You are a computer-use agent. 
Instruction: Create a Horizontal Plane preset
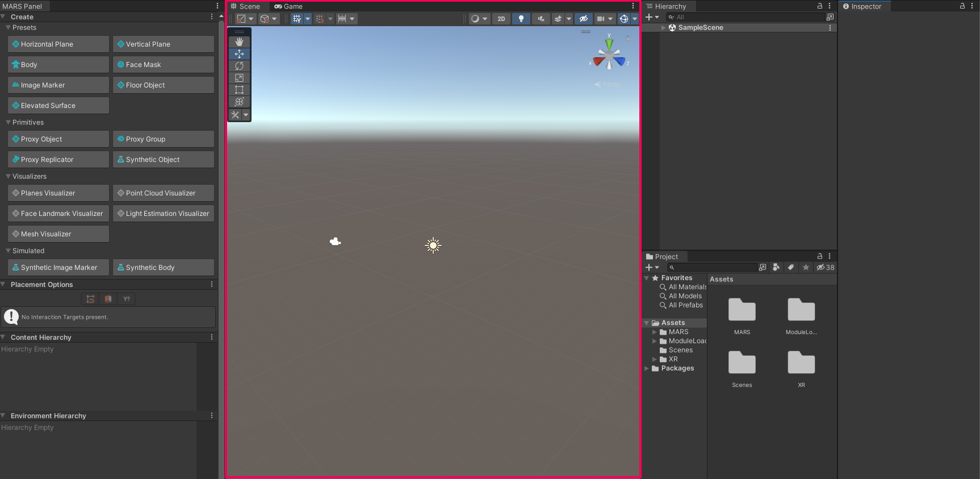pos(58,44)
